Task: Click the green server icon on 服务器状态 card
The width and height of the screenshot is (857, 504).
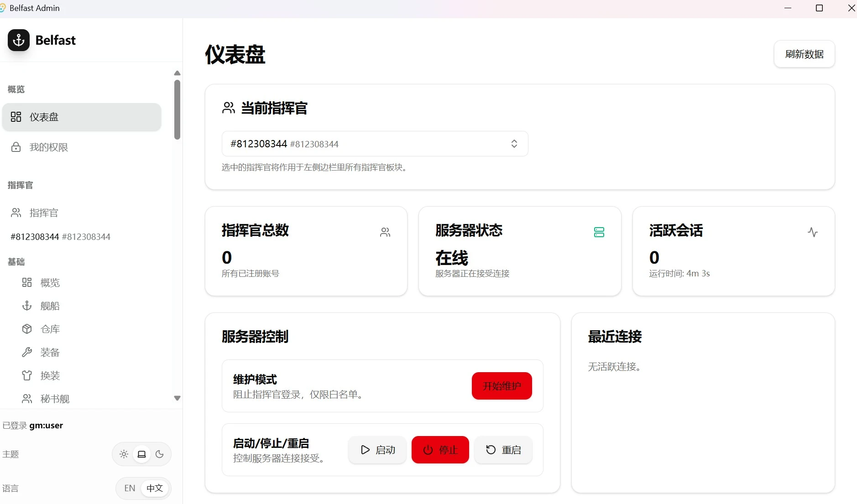Action: pyautogui.click(x=599, y=232)
